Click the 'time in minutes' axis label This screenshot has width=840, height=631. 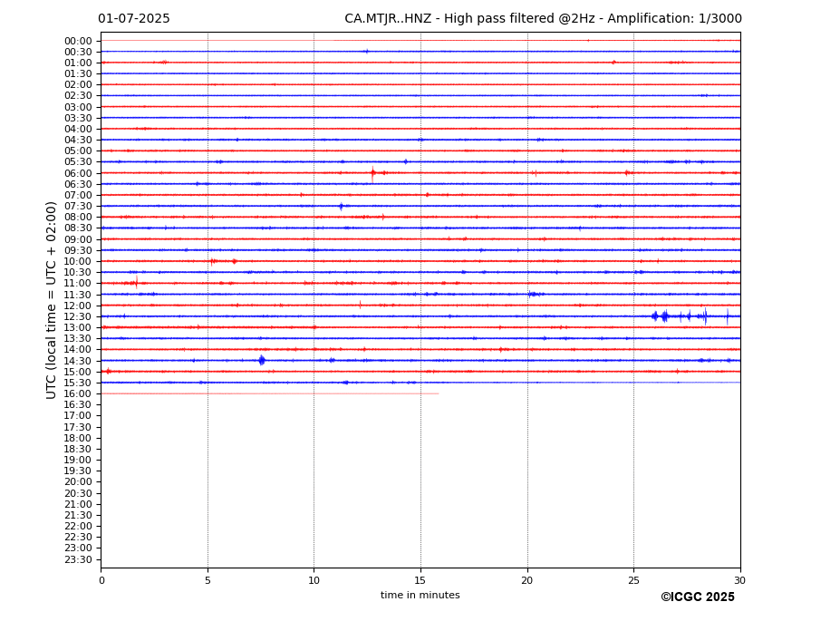point(420,595)
